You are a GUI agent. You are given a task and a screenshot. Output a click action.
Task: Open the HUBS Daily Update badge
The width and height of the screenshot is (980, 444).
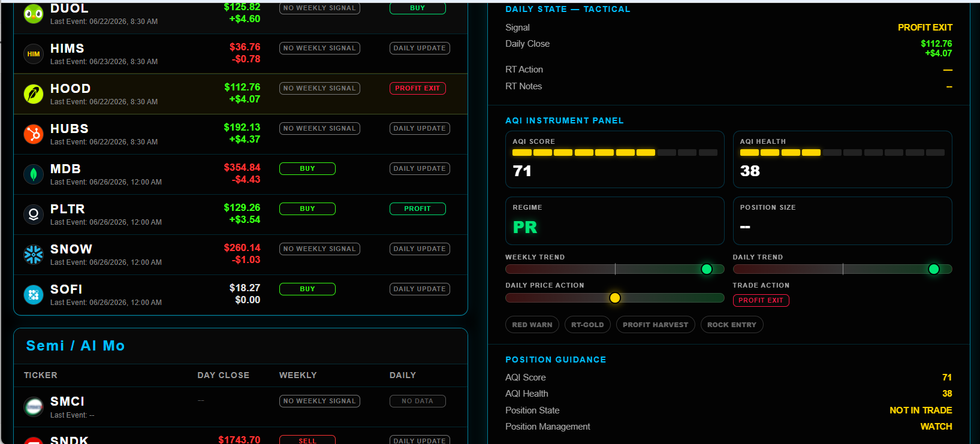(x=420, y=128)
